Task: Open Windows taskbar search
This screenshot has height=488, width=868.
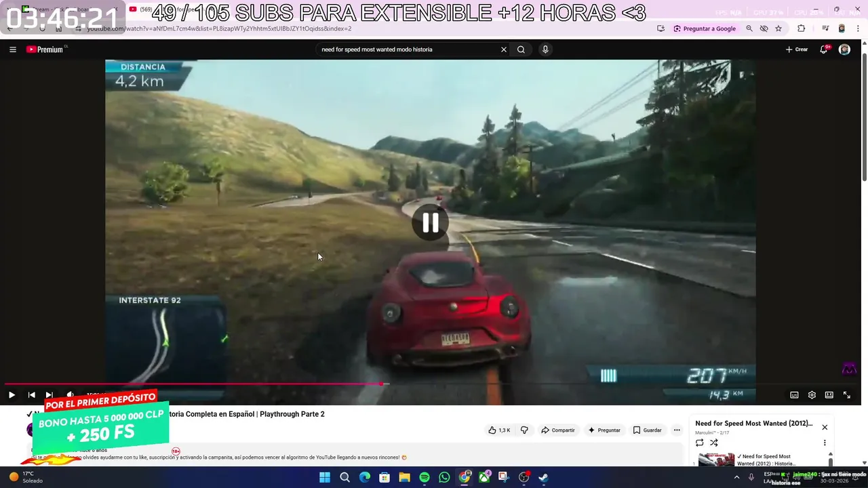Action: coord(344,477)
